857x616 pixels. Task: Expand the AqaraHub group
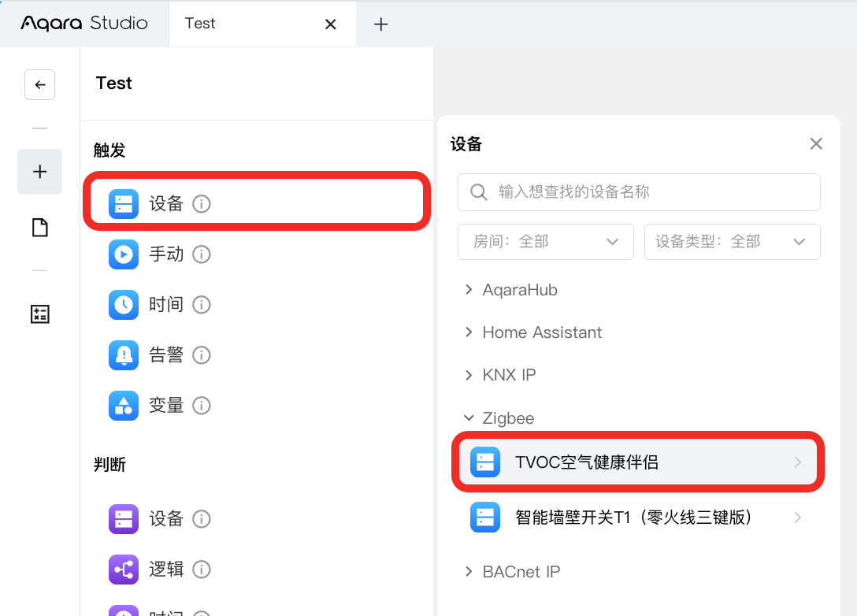click(469, 290)
